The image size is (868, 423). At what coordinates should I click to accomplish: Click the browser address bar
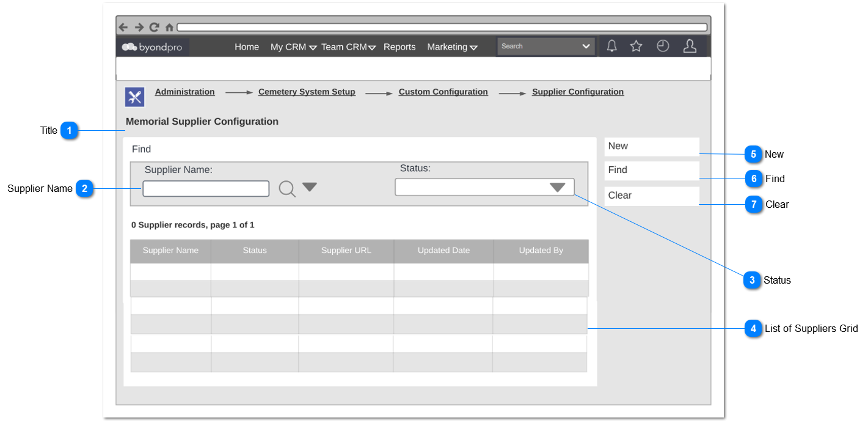click(x=442, y=28)
